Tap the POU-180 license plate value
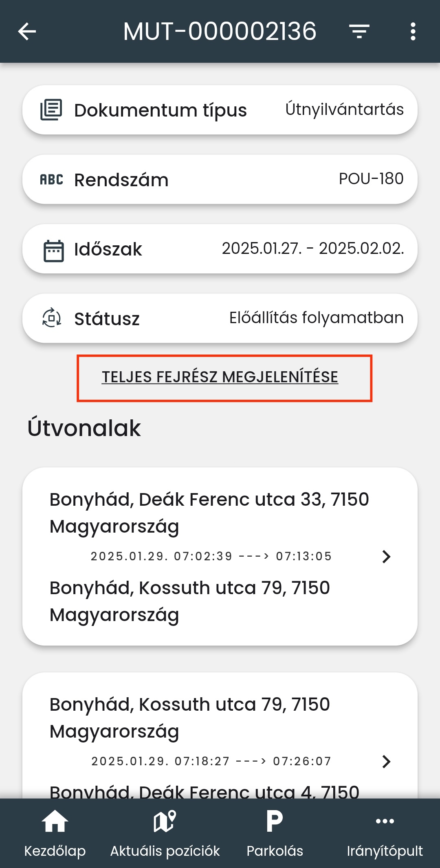Viewport: 440px width, 868px height. (x=371, y=179)
